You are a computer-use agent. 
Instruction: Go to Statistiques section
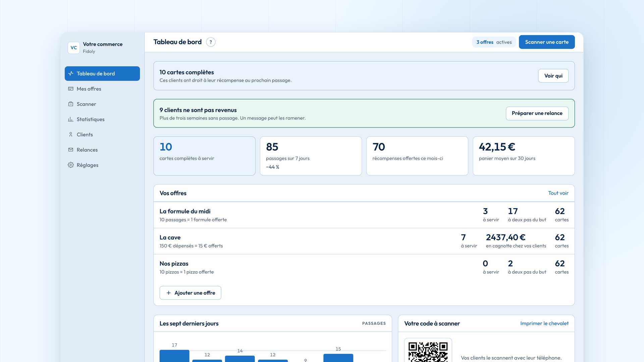[x=102, y=119]
